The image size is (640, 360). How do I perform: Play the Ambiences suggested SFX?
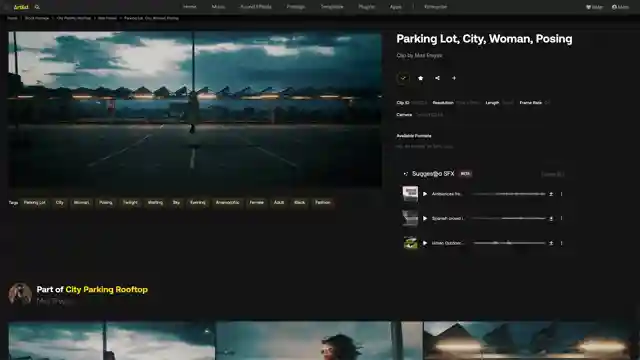click(425, 194)
